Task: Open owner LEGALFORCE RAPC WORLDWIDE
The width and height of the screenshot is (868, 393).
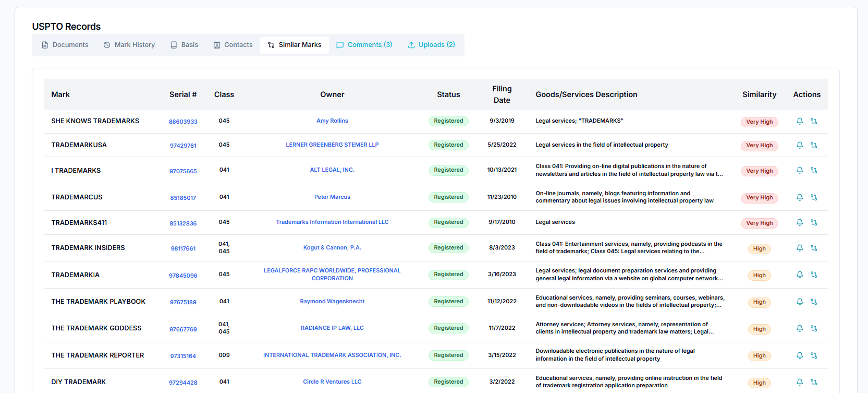Action: (332, 274)
